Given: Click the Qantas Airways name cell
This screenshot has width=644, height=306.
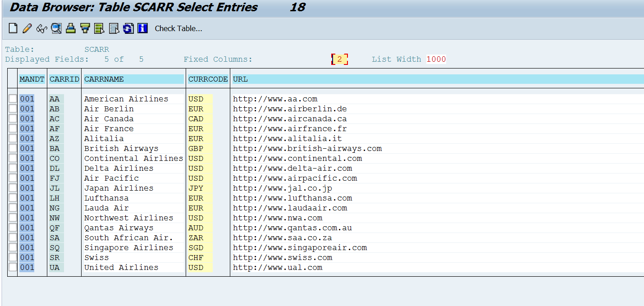Looking at the screenshot, I should (134, 228).
